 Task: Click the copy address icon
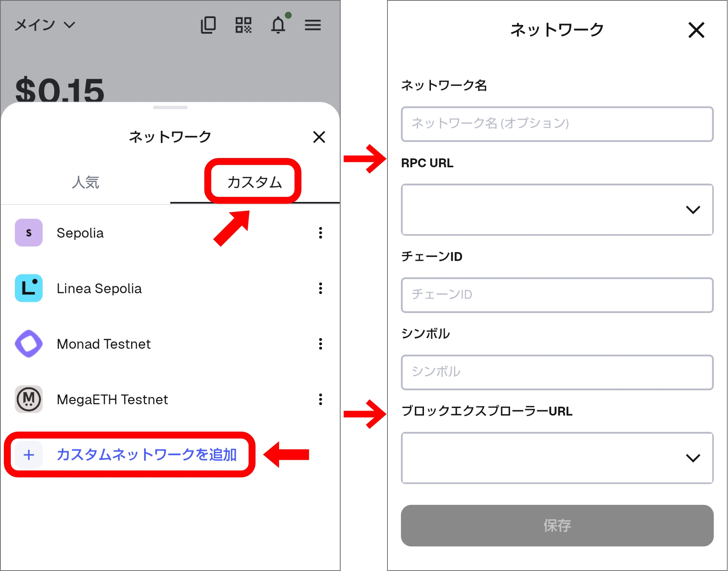click(209, 25)
